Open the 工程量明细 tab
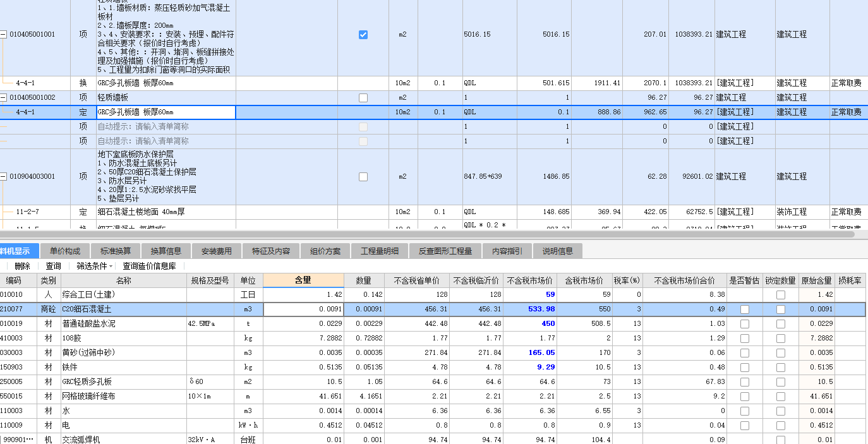This screenshot has width=868, height=444. pos(380,251)
